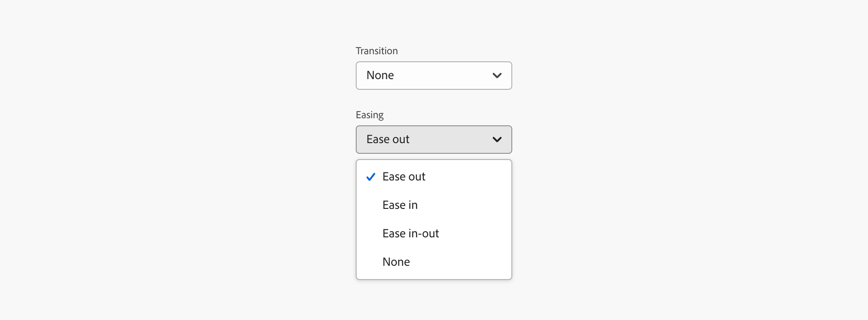Select the checked Ease out menu option

point(404,177)
